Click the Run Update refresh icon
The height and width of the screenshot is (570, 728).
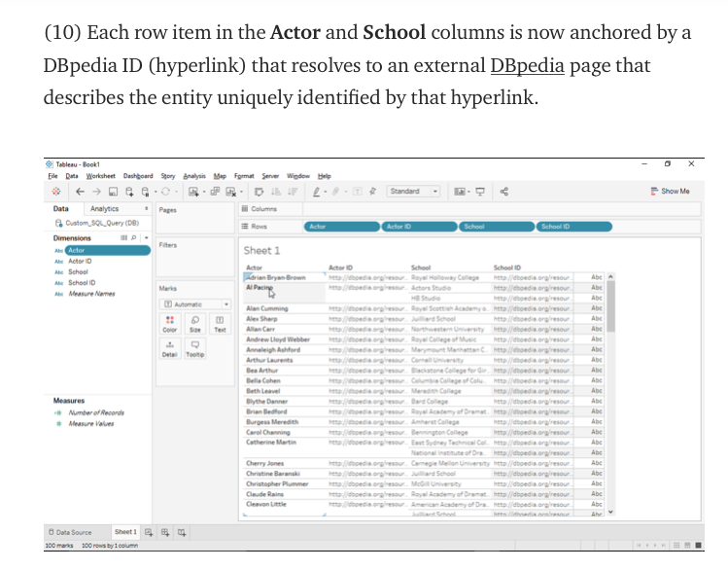tap(165, 192)
